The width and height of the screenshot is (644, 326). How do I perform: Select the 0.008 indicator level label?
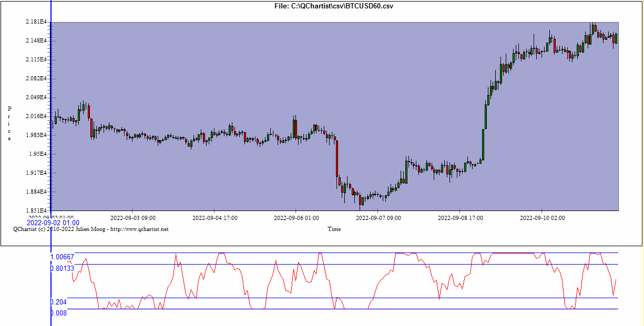coord(58,313)
